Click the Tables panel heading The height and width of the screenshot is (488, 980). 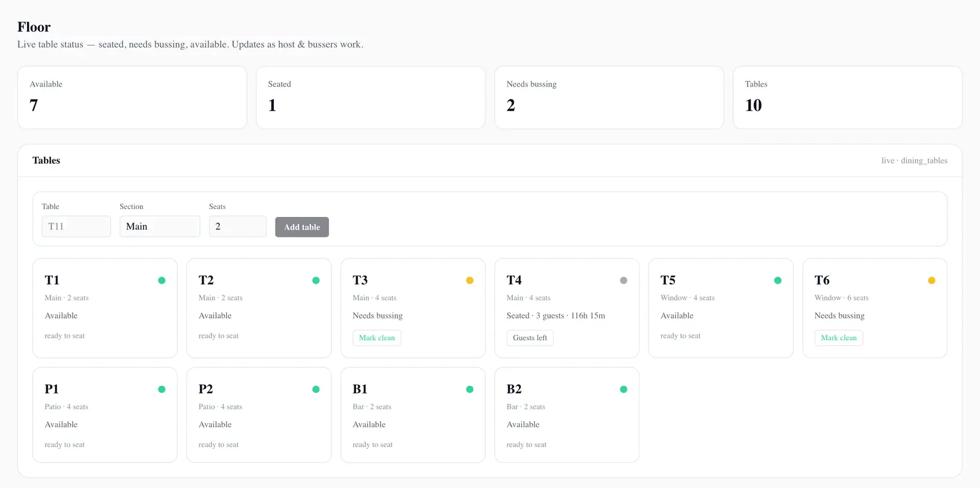[x=46, y=160]
